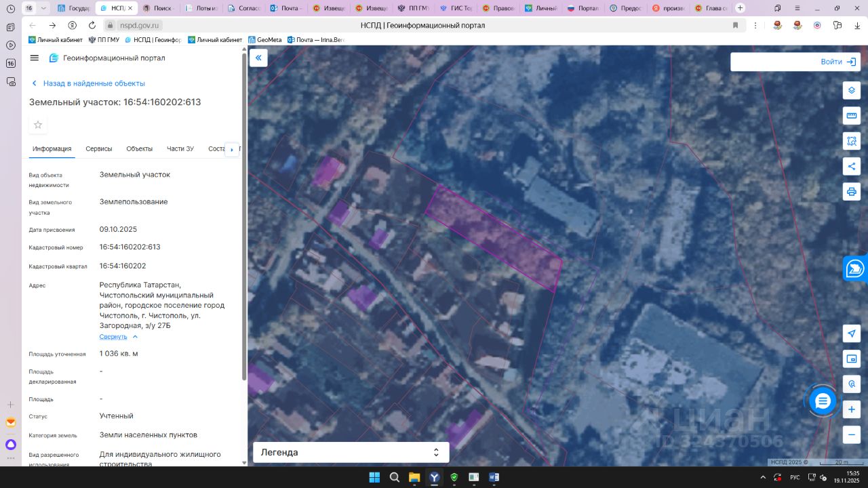The image size is (868, 488).
Task: Open Windows taskbar search
Action: pyautogui.click(x=394, y=477)
